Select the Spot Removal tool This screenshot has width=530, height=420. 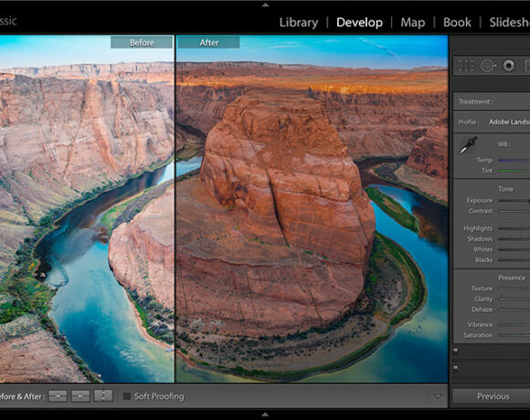[x=488, y=66]
